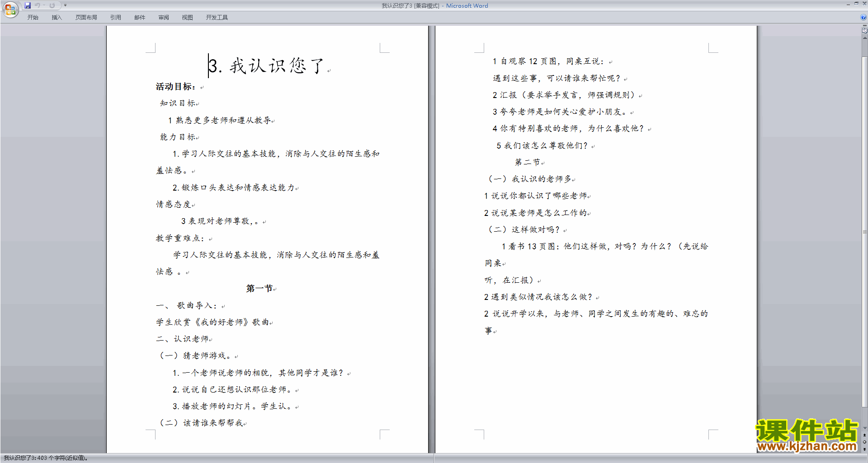Viewport: 868px width, 463px height.
Task: Click the vertical scrollbar down arrow
Action: (864, 428)
